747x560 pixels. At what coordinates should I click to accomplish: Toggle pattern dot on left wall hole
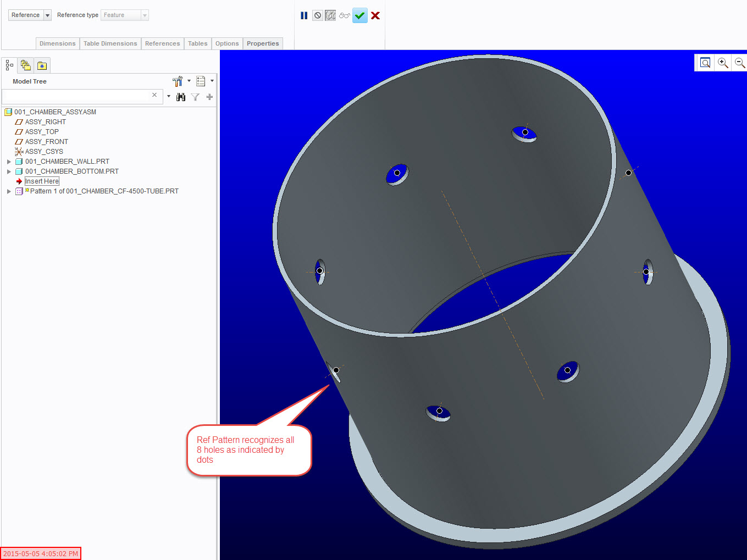[319, 270]
